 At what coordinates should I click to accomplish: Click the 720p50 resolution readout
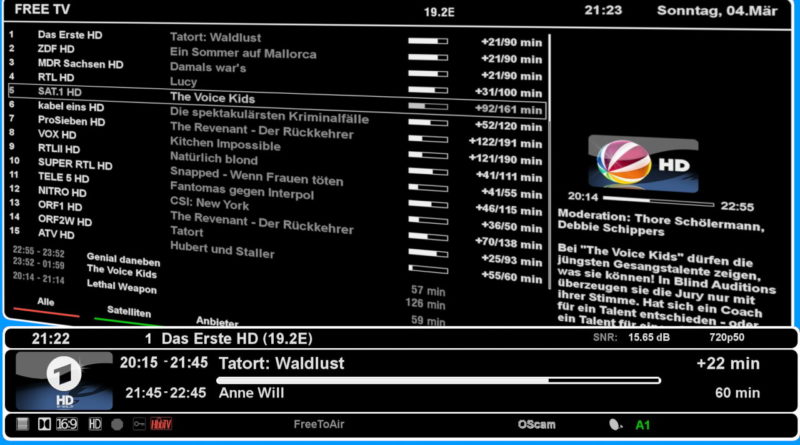tap(727, 337)
